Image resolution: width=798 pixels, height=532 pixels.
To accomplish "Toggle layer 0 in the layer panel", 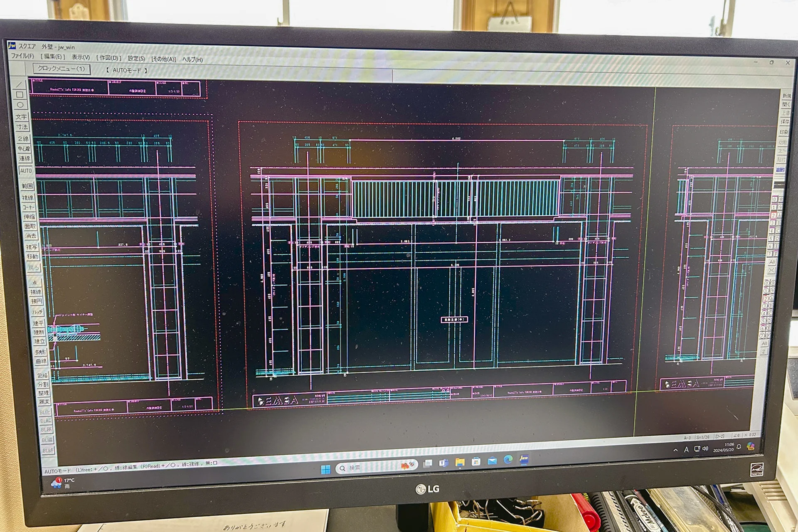I will click(774, 199).
